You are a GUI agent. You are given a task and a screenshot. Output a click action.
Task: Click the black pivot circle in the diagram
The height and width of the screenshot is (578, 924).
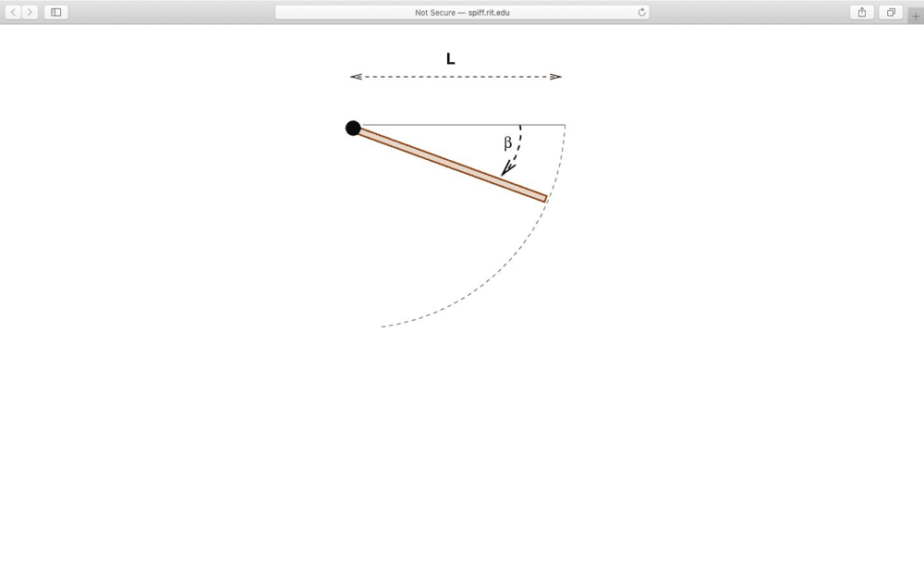pyautogui.click(x=353, y=128)
